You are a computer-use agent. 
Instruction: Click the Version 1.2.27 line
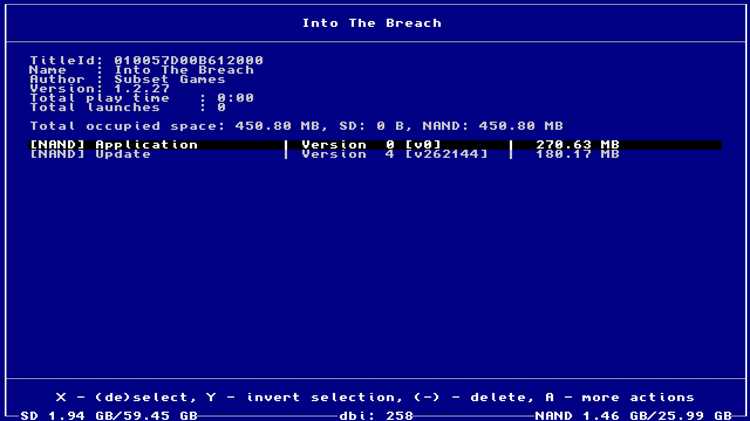point(99,89)
